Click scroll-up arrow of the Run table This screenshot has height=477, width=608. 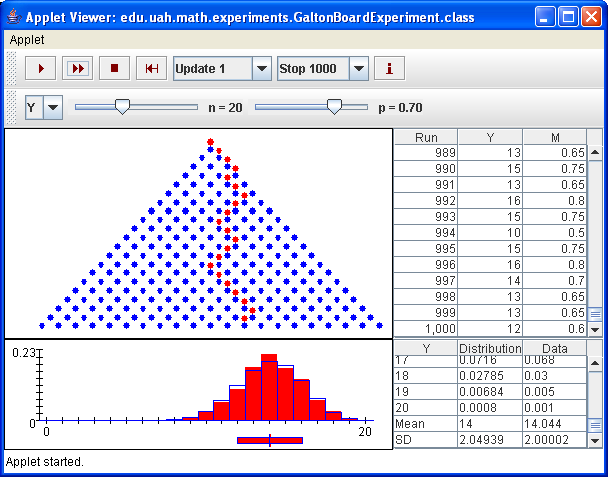(x=595, y=152)
